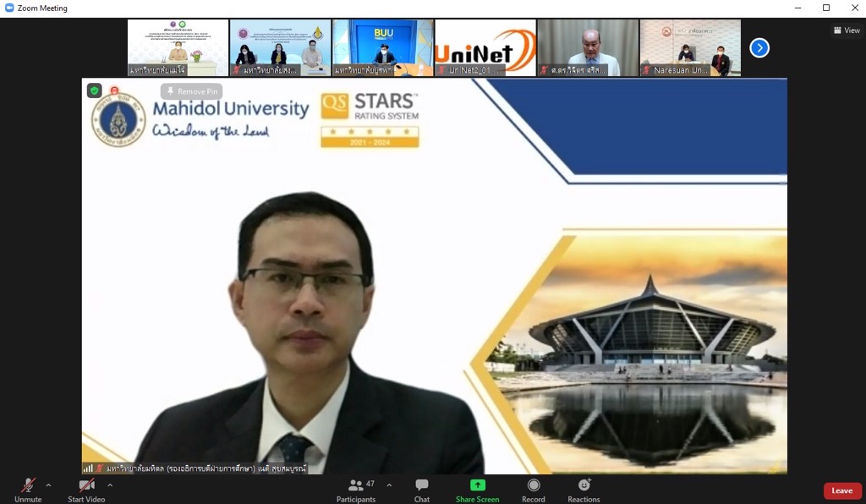The height and width of the screenshot is (504, 866).
Task: Open the Reactions menu
Action: click(x=584, y=490)
